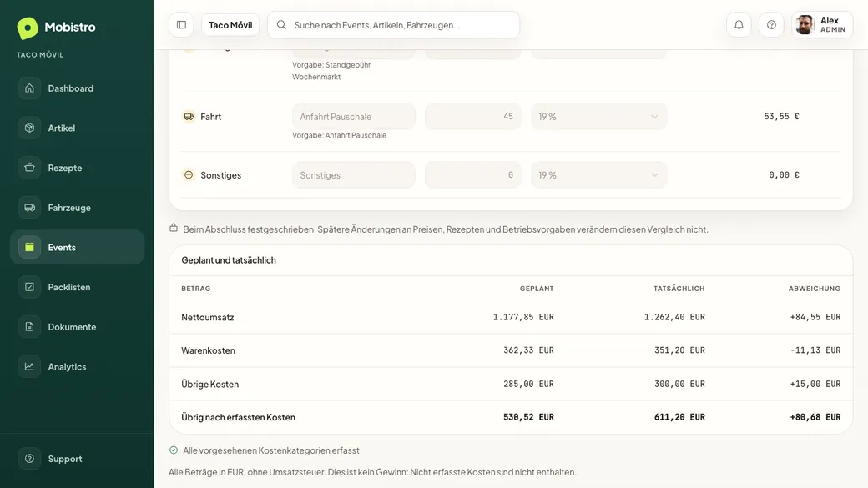Click the Sonstiges amount field showing 0
868x488 pixels.
click(472, 175)
